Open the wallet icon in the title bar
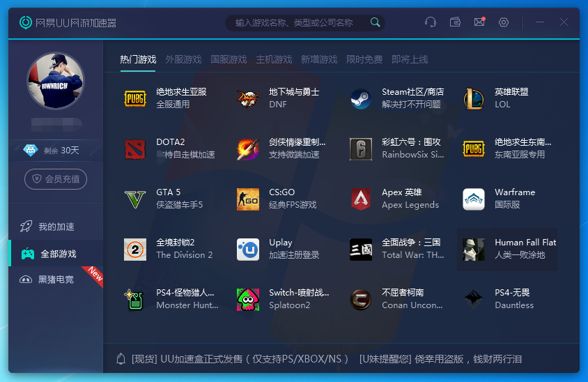Viewport: 588px width, 382px height. coord(455,22)
